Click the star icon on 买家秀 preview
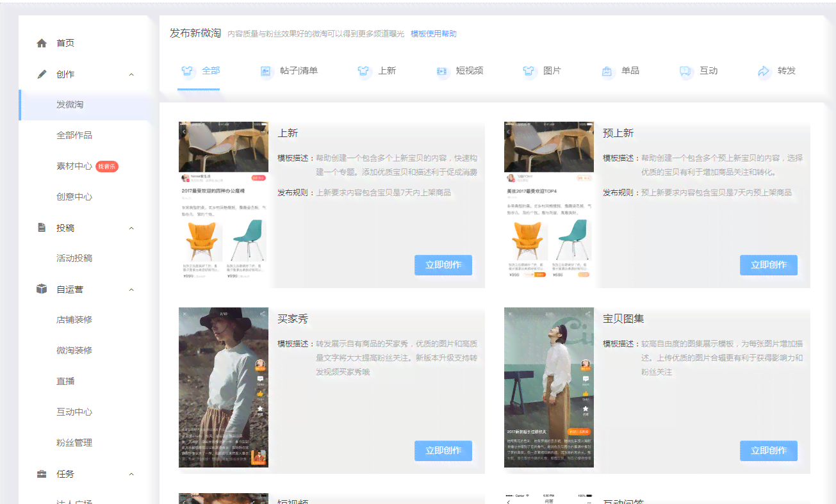The image size is (836, 504). [x=260, y=408]
